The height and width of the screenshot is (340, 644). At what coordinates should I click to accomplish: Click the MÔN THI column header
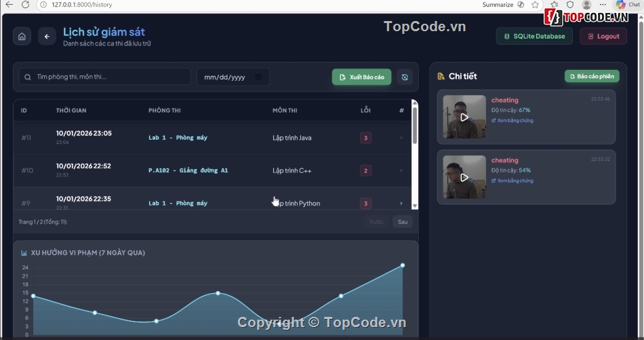coord(285,110)
